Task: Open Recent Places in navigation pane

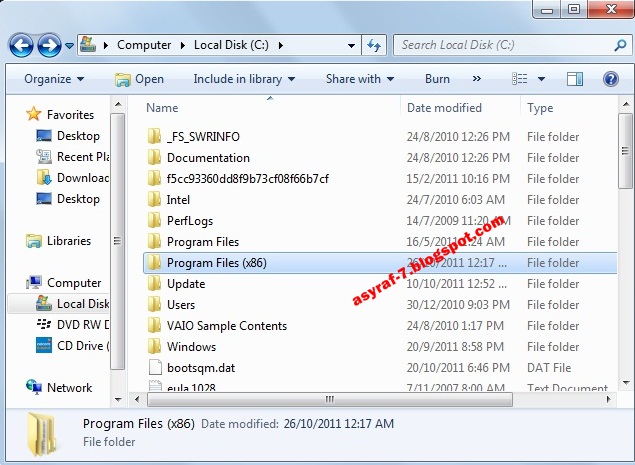Action: point(73,157)
